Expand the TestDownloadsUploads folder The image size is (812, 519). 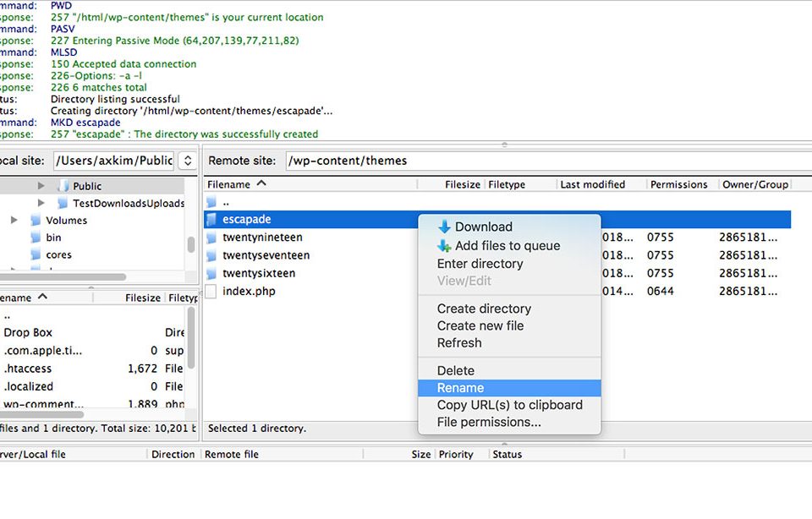point(41,204)
